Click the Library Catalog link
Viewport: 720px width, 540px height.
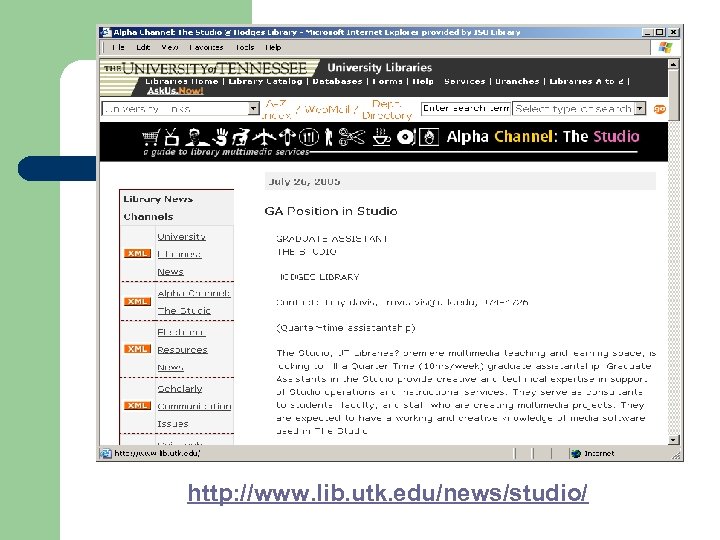click(265, 81)
